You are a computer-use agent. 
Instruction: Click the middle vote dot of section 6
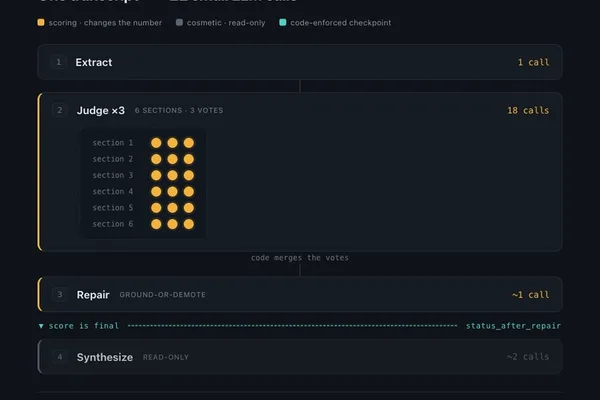pyautogui.click(x=173, y=224)
